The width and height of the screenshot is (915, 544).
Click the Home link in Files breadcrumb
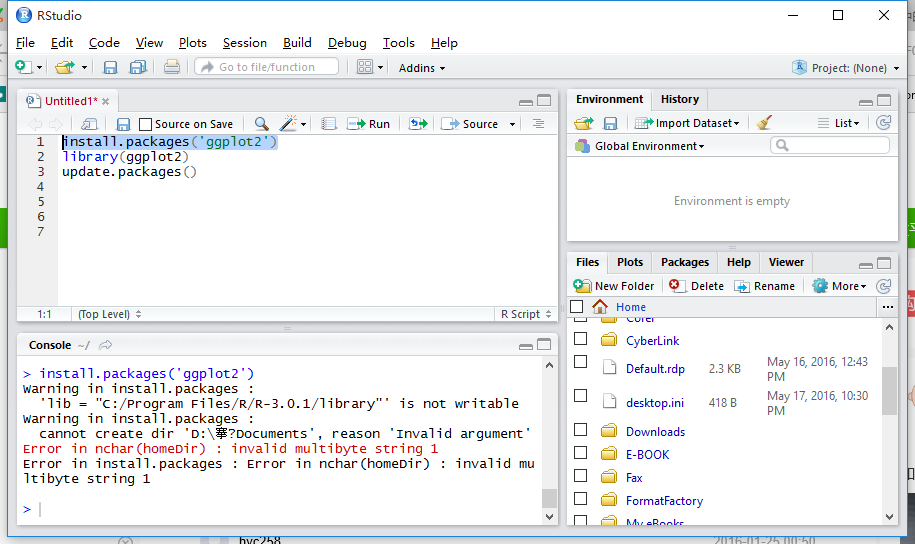click(630, 307)
